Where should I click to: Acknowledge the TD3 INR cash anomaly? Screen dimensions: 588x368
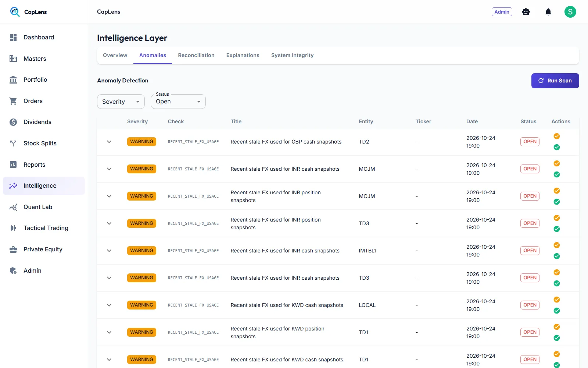click(557, 272)
